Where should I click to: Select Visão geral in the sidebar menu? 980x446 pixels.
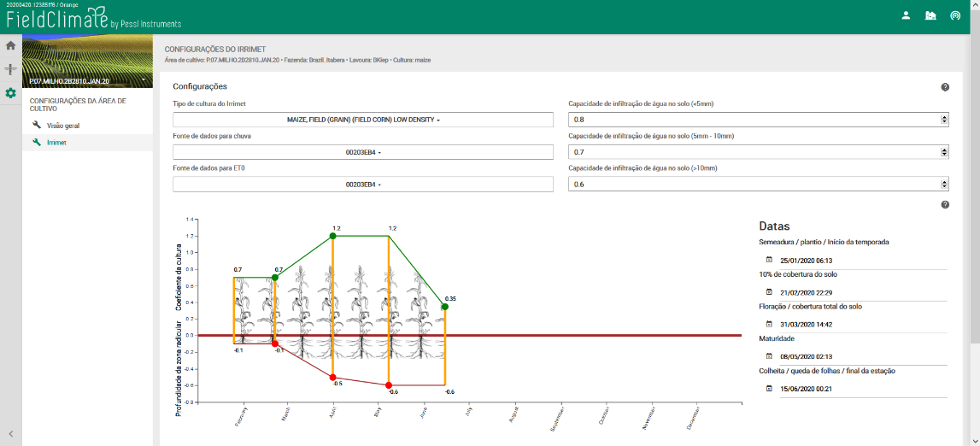coord(63,126)
